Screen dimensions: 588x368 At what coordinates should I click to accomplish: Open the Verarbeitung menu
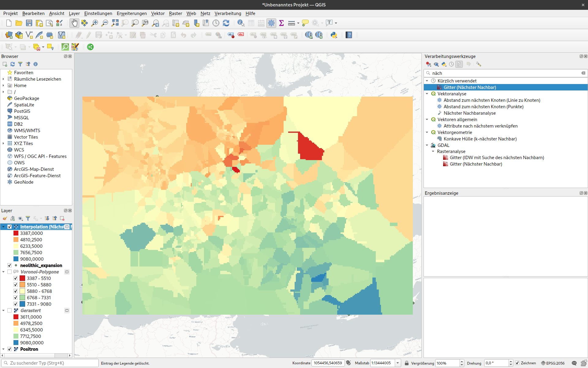(x=228, y=13)
